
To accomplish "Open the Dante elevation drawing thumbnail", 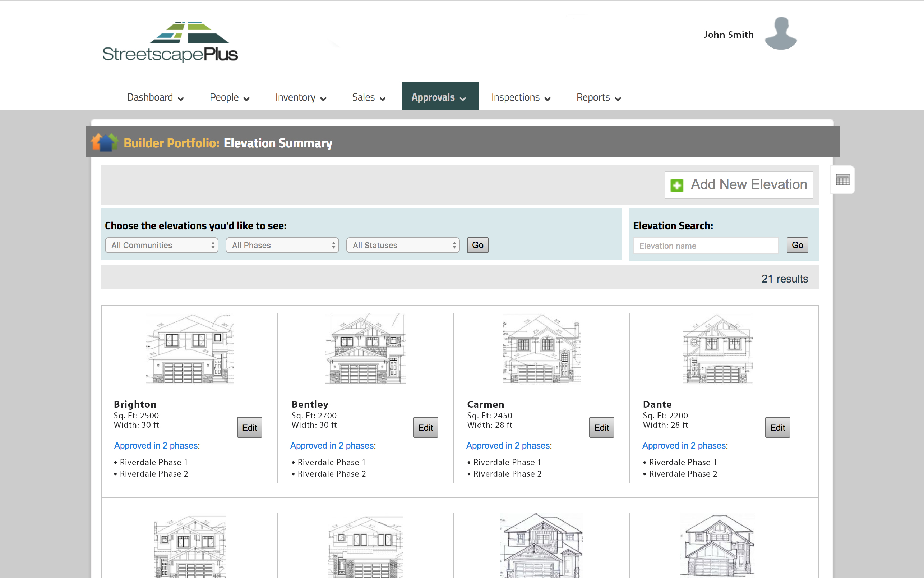I will pyautogui.click(x=717, y=349).
